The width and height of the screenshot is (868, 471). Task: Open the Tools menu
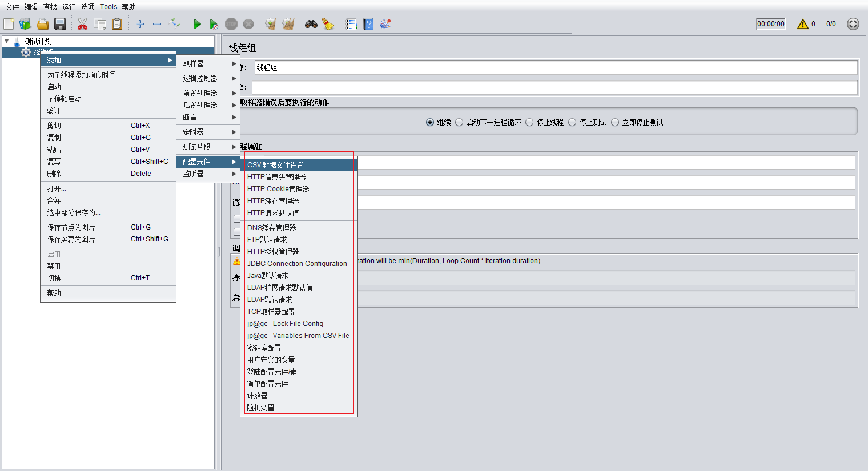[x=108, y=7]
